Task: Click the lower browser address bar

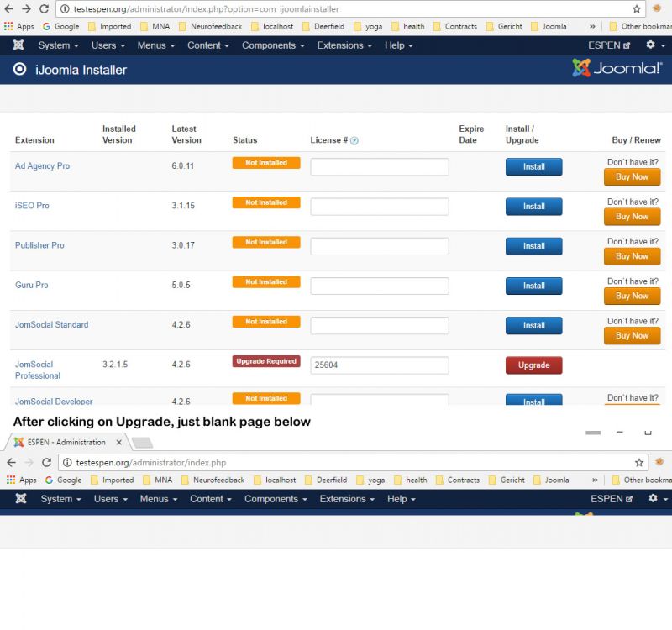Action: click(x=351, y=463)
